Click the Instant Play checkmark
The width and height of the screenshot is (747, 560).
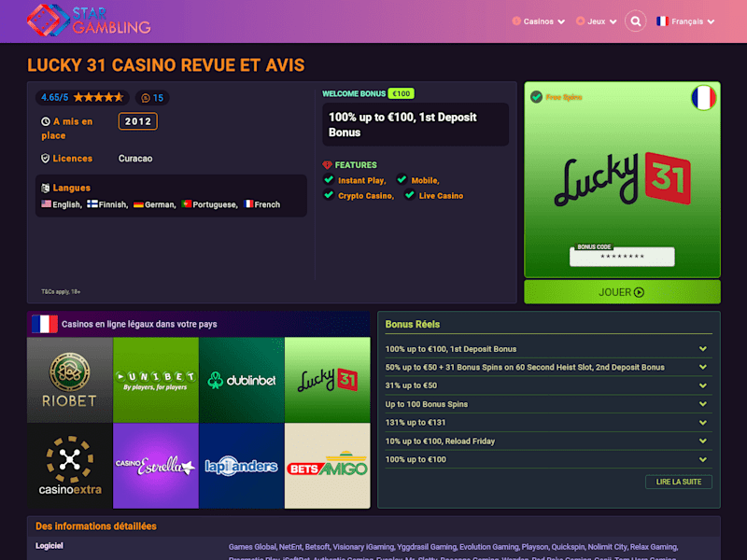(x=329, y=179)
